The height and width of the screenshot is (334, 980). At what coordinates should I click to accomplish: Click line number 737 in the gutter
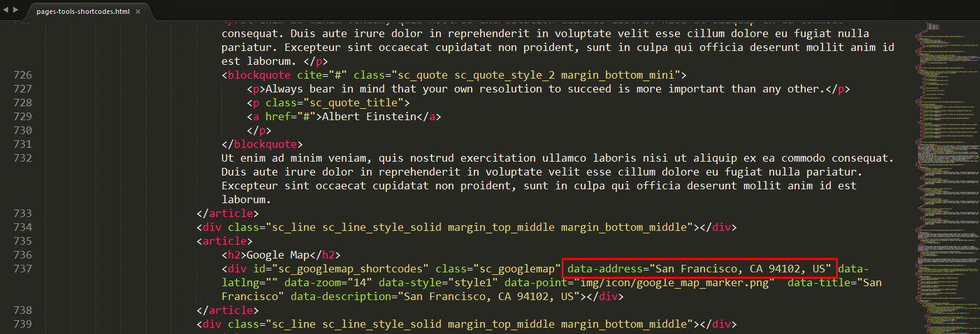tap(22, 269)
